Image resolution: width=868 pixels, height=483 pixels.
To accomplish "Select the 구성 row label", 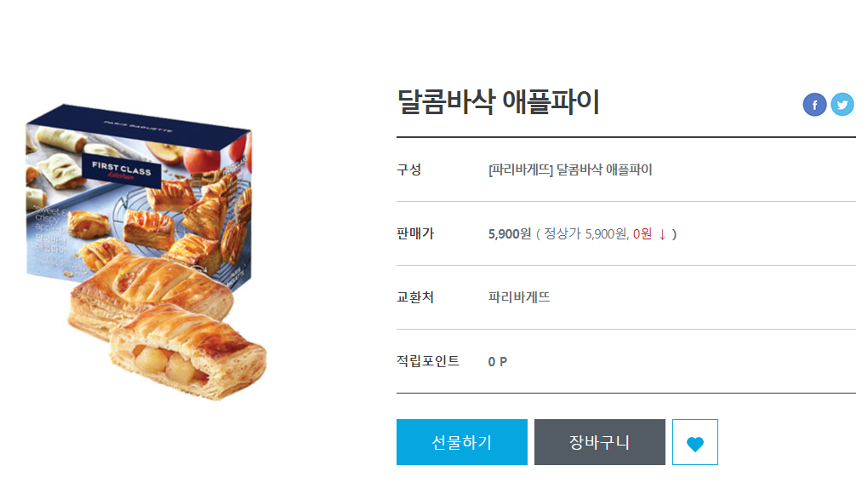I will 409,170.
